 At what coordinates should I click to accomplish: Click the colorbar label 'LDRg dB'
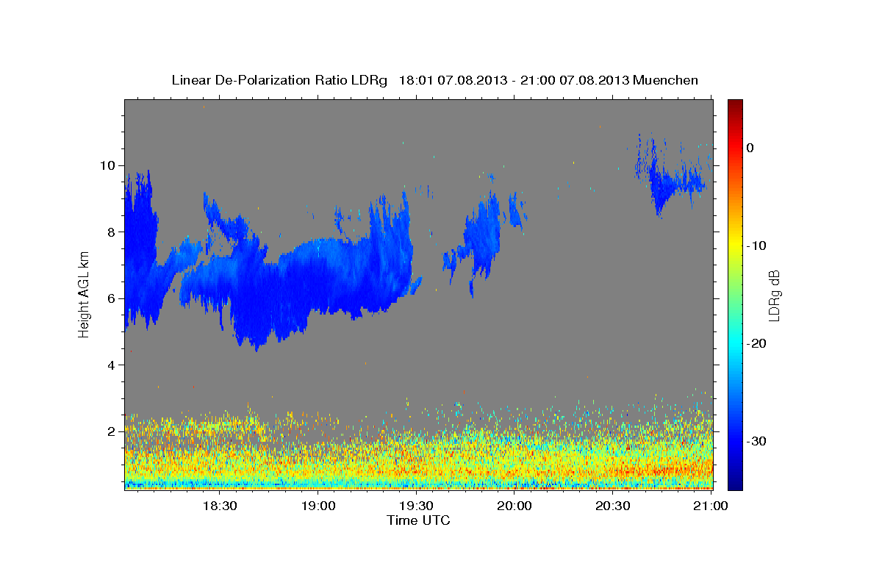774,295
